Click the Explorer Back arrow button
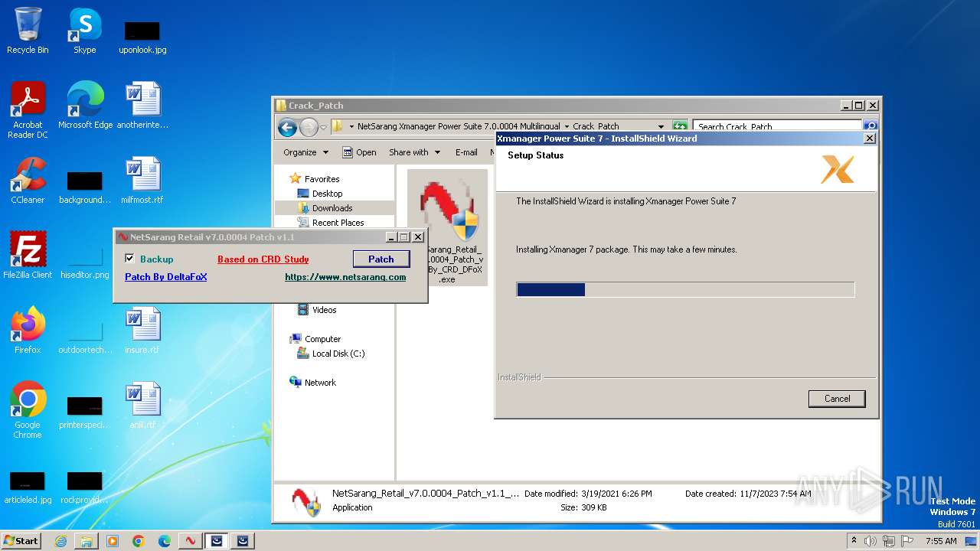Screen dimensions: 980x551 pyautogui.click(x=287, y=127)
